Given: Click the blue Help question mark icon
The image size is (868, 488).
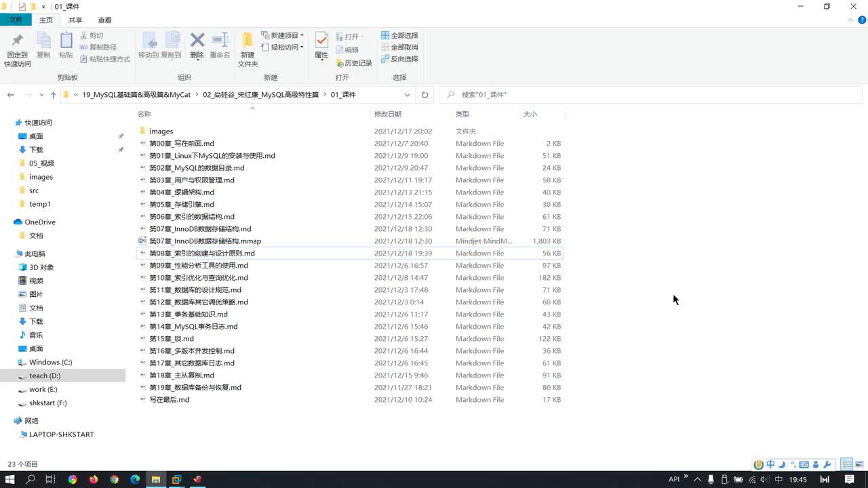Looking at the screenshot, I should click(x=862, y=20).
